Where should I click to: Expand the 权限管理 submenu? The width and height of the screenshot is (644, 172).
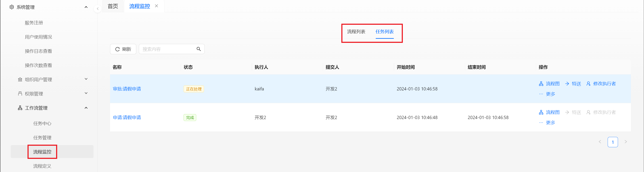click(86, 93)
